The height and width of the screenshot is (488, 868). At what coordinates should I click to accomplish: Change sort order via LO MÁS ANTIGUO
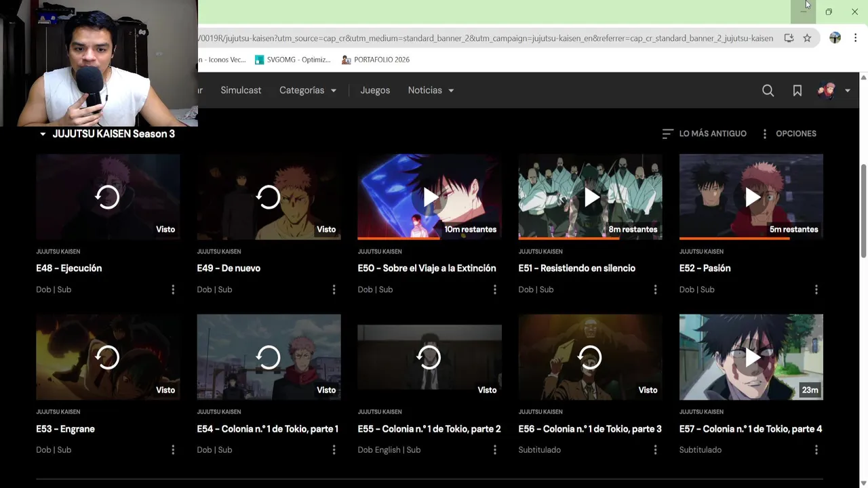pyautogui.click(x=704, y=134)
